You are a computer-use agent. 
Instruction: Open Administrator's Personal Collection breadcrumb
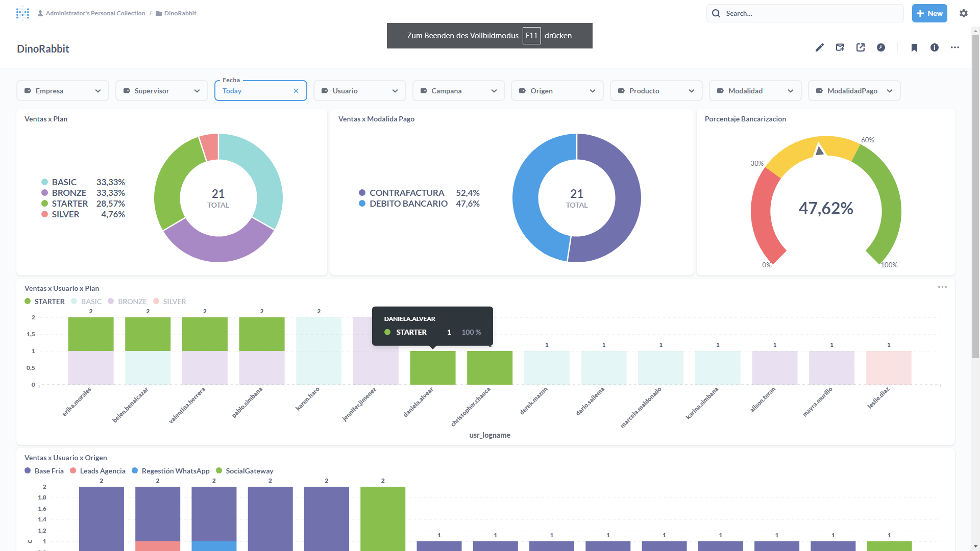point(95,13)
